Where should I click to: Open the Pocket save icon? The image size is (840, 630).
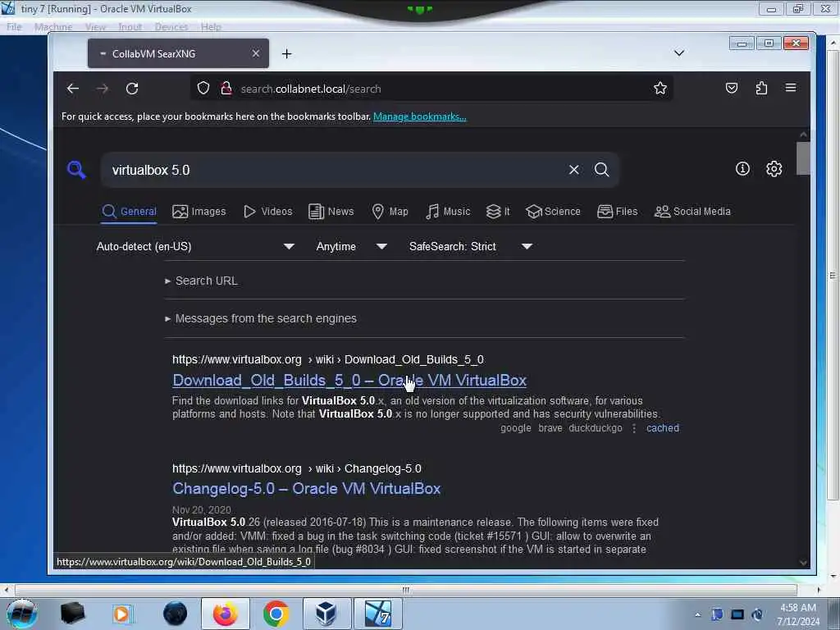point(731,88)
